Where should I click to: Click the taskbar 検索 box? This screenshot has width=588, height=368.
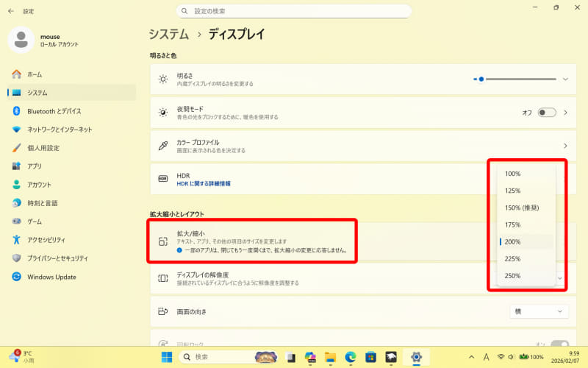229,357
